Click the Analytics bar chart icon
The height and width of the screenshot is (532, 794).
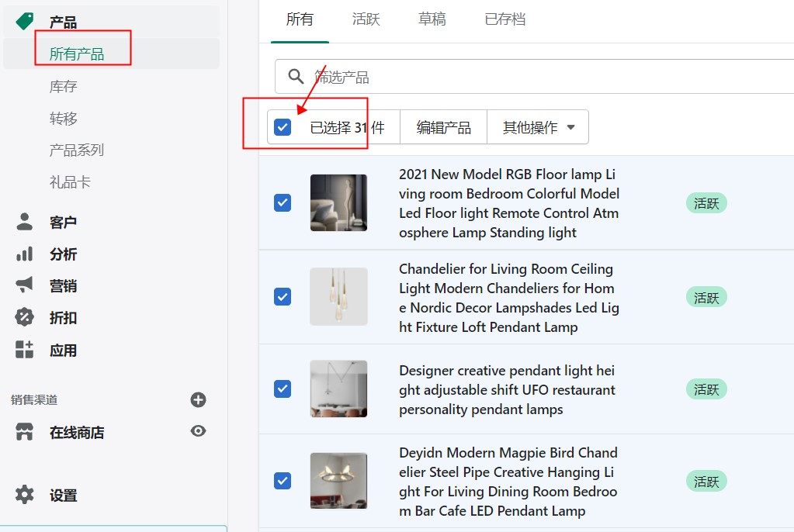(x=24, y=254)
